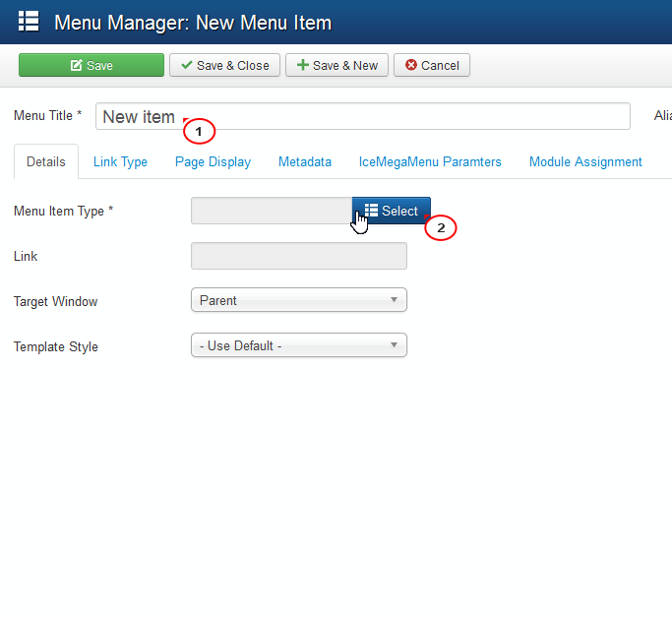This screenshot has height=617, width=672.
Task: Click the Link field label
Action: pyautogui.click(x=26, y=256)
